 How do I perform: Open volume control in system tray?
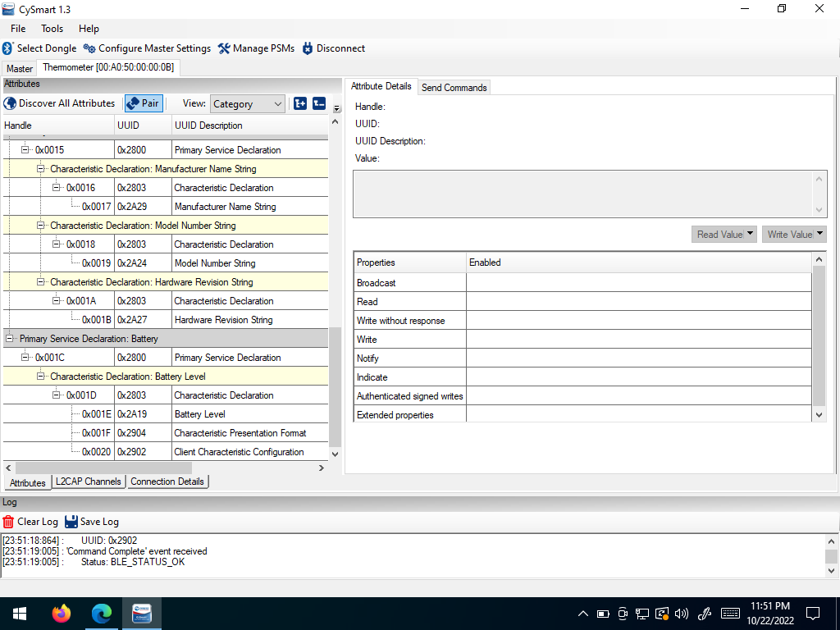682,614
